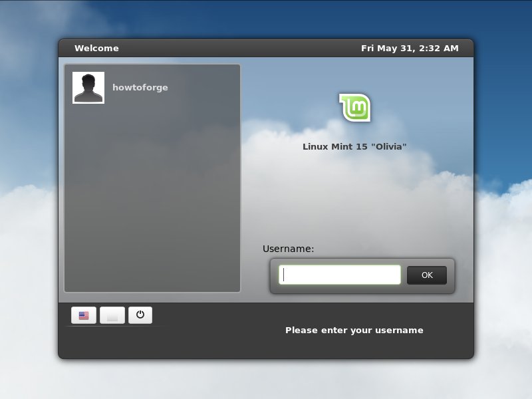Open the power options button
532x399 pixels.
(x=140, y=315)
